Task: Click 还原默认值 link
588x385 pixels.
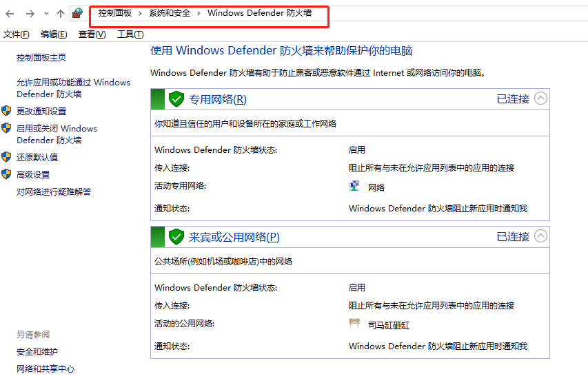Action: (x=37, y=157)
